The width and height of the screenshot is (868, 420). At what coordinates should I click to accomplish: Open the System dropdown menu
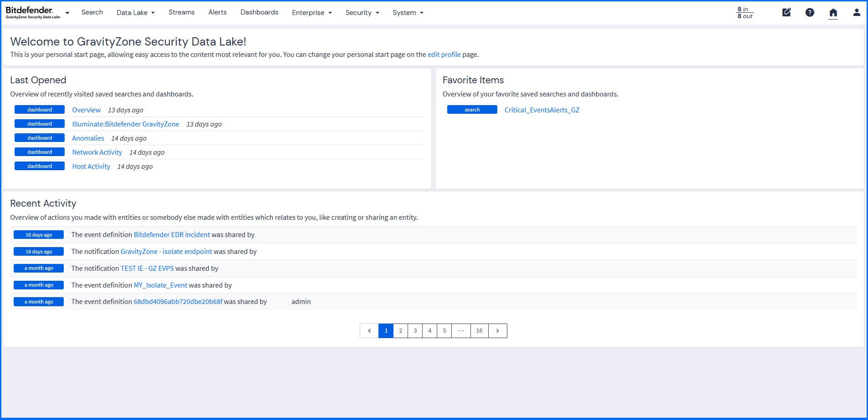tap(407, 12)
